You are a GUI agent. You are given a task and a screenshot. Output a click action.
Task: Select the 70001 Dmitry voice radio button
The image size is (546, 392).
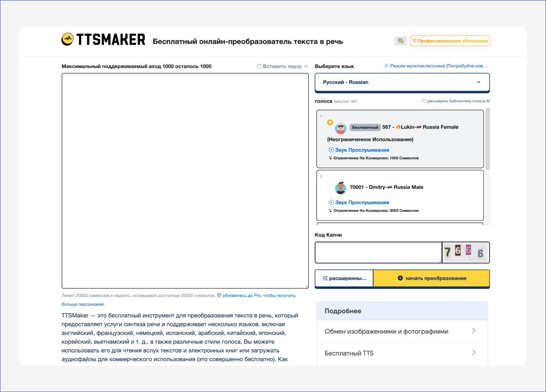330,182
